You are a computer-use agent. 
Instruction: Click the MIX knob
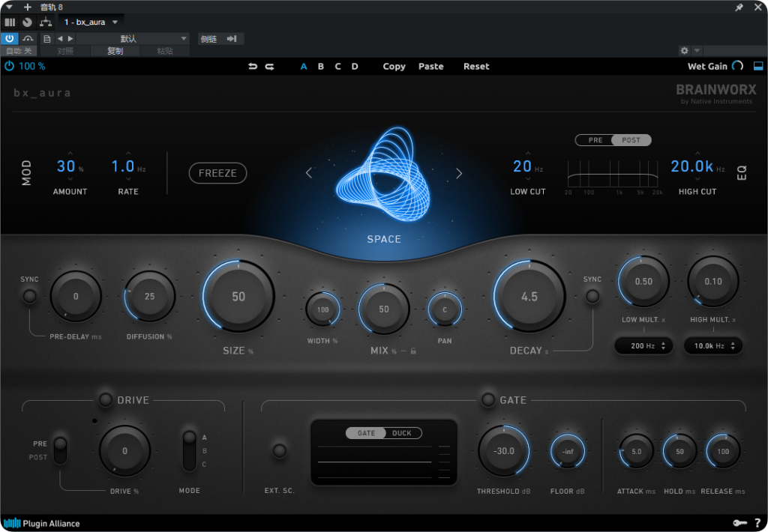point(384,309)
